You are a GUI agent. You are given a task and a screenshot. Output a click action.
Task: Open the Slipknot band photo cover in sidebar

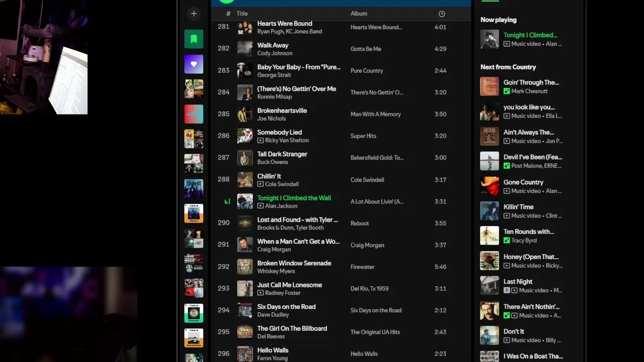pyautogui.click(x=194, y=189)
